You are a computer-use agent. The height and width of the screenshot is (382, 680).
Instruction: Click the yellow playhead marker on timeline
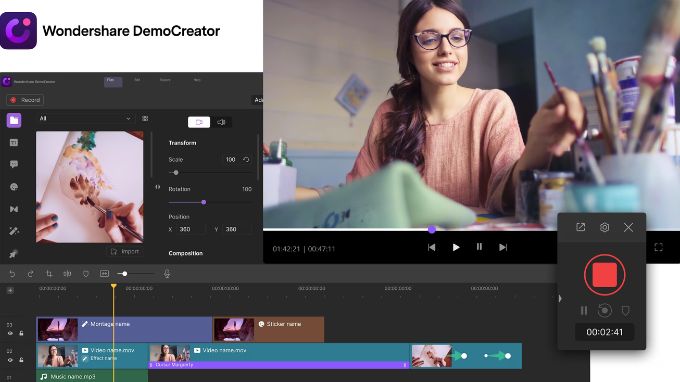point(114,286)
